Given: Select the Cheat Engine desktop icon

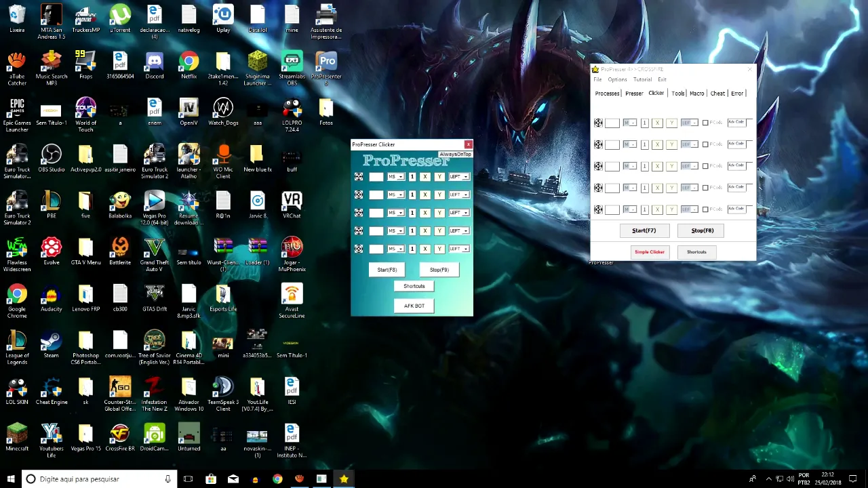Looking at the screenshot, I should (52, 391).
